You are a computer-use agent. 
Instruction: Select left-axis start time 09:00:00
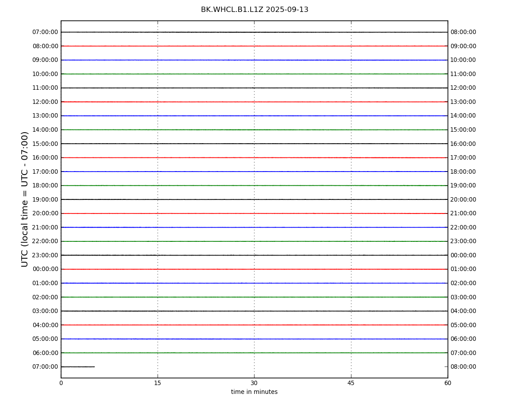[45, 60]
